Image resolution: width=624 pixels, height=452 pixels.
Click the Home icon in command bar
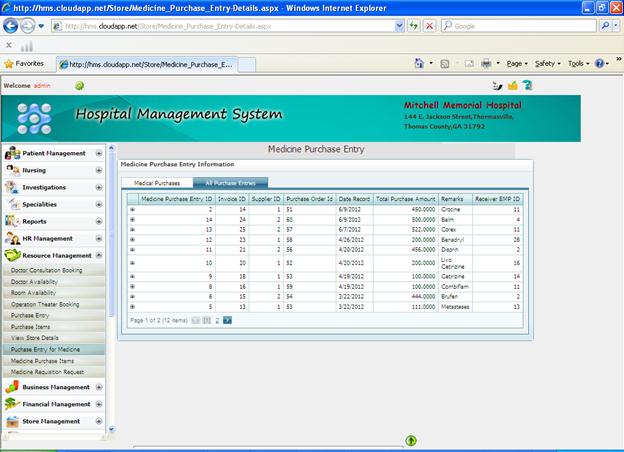coord(421,63)
